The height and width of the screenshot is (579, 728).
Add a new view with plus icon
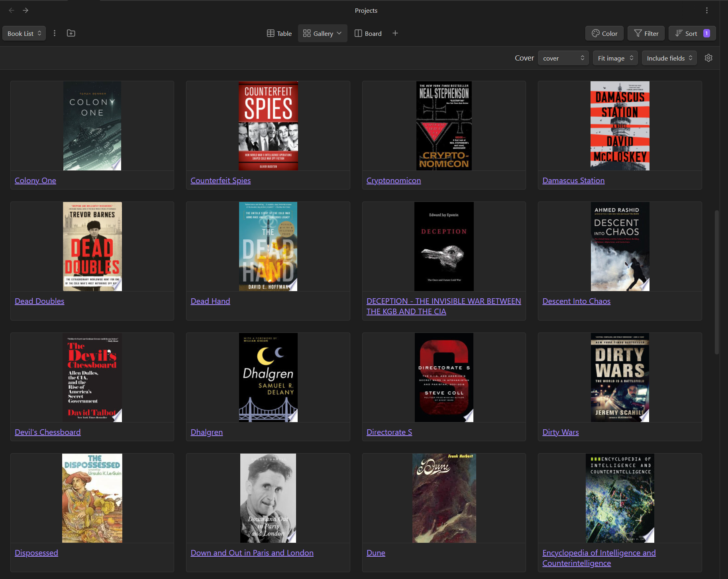point(395,33)
